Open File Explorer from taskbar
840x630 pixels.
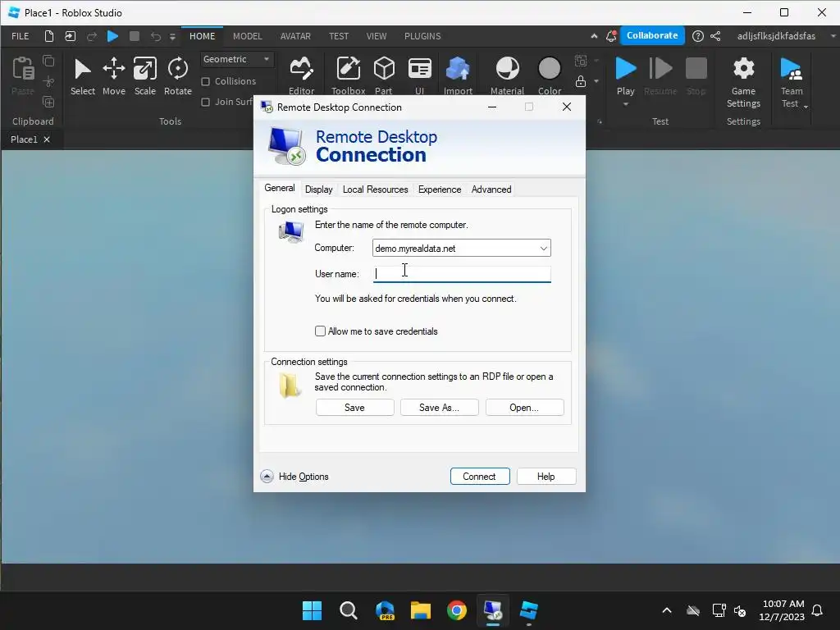[421, 610]
